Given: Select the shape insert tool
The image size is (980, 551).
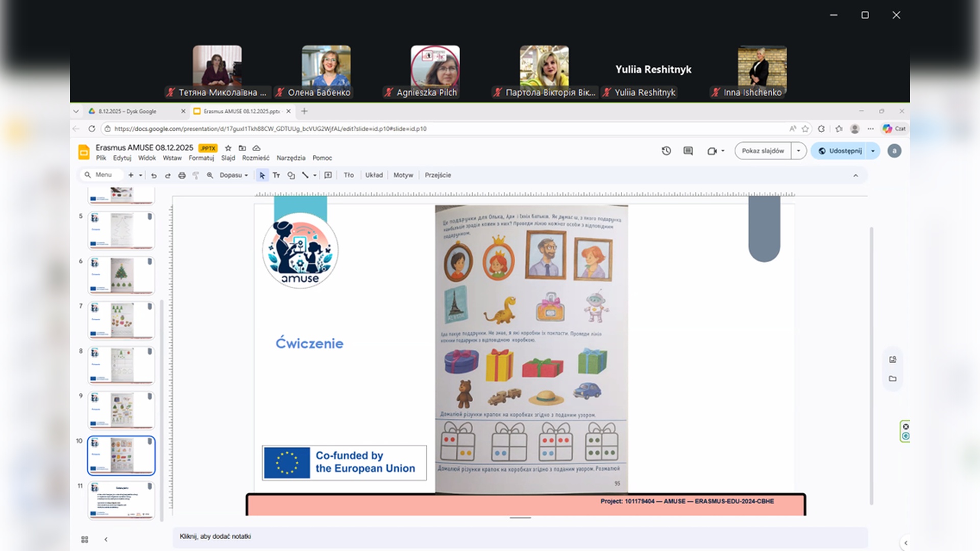Looking at the screenshot, I should pos(291,176).
